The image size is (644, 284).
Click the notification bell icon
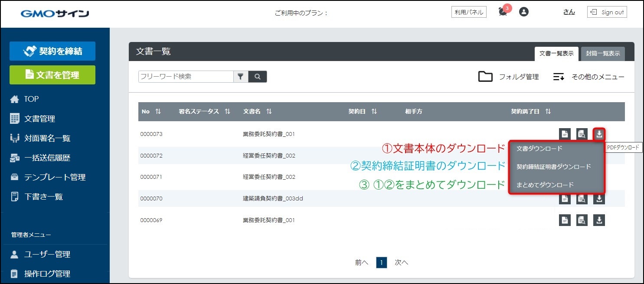click(503, 12)
